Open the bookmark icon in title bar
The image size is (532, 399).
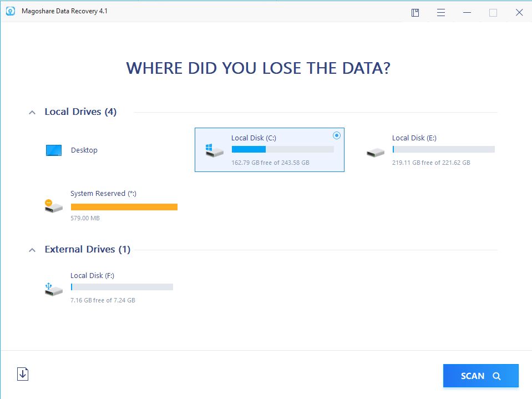tap(415, 13)
